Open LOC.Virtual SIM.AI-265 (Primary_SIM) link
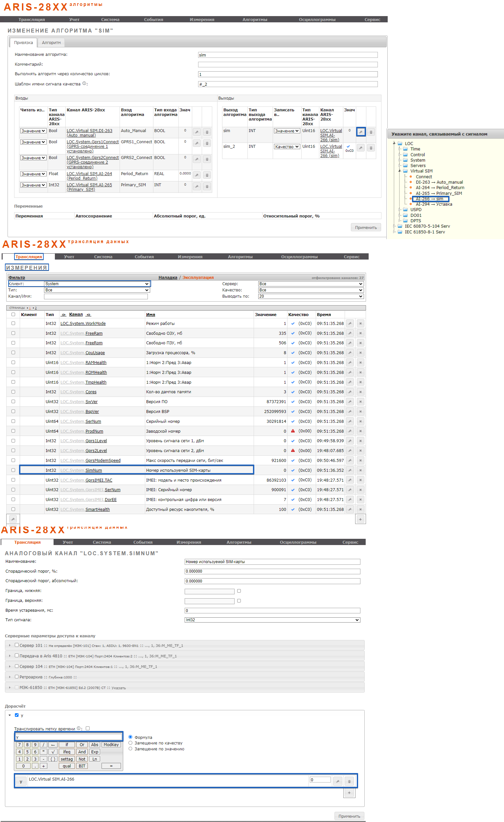Image resolution: width=504 pixels, height=822 pixels. coord(89,187)
